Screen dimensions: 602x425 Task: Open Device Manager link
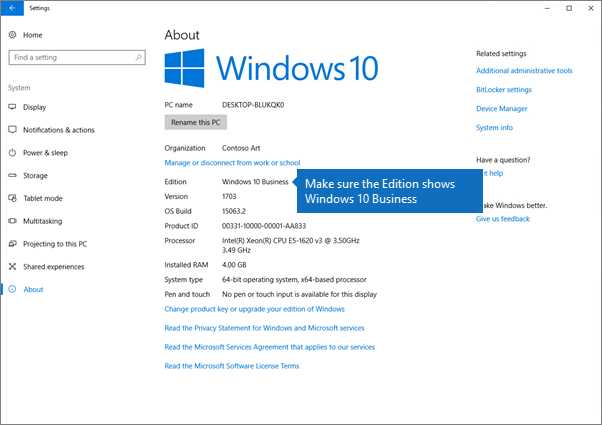point(501,109)
